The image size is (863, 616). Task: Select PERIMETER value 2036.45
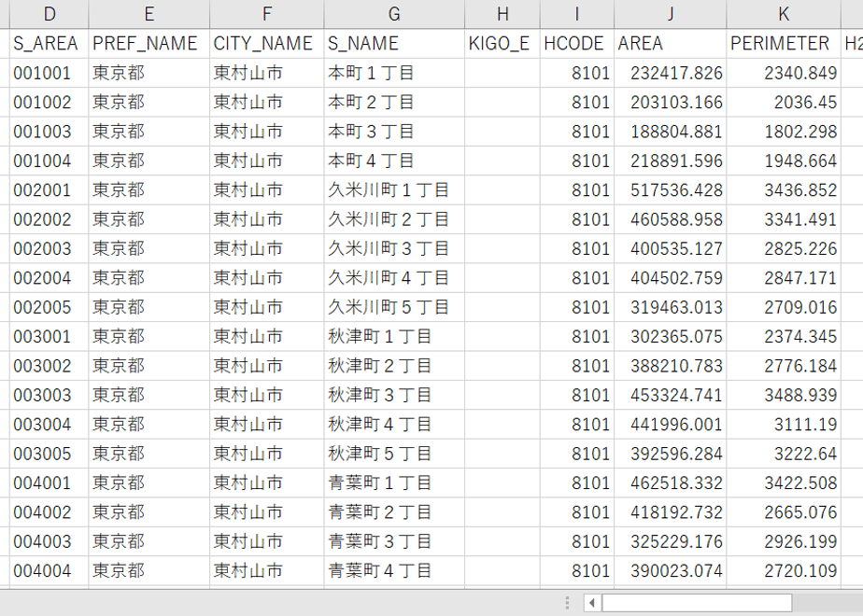pos(784,102)
